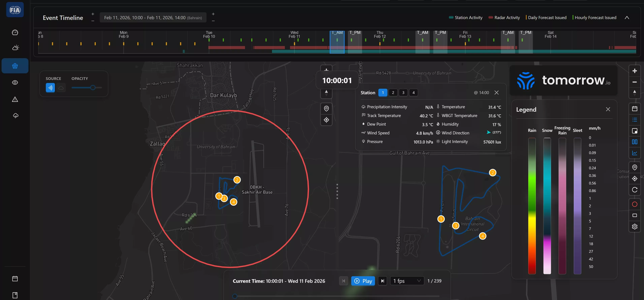Click the tomorrow.io logo
This screenshot has width=644, height=300.
[x=563, y=81]
